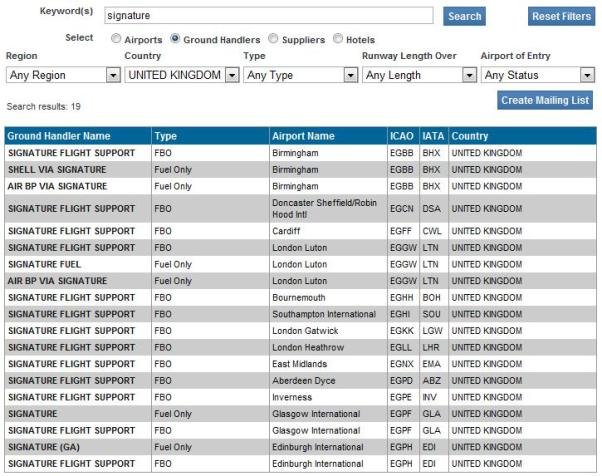Image resolution: width=602 pixels, height=476 pixels.
Task: Open SHELL VIA SIGNATURE handler entry
Action: (x=57, y=170)
